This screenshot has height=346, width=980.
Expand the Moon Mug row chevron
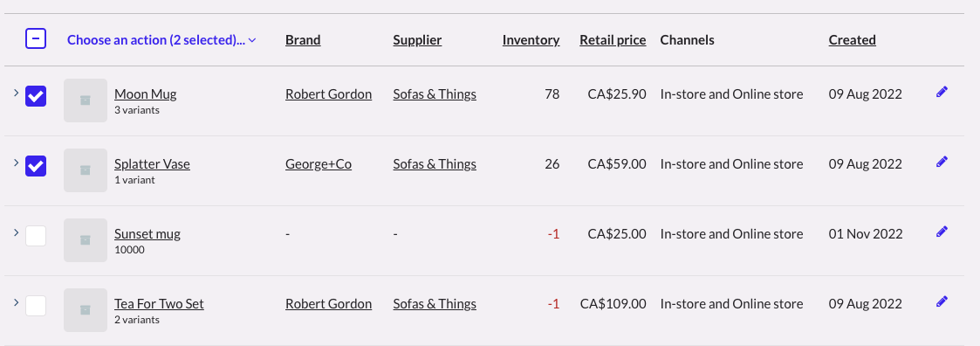point(17,93)
